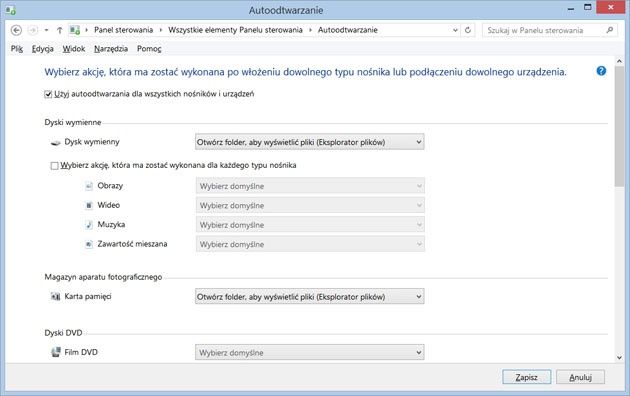The image size is (630, 396).
Task: Maximize the Autoodtwarzanie window
Action: [x=587, y=8]
